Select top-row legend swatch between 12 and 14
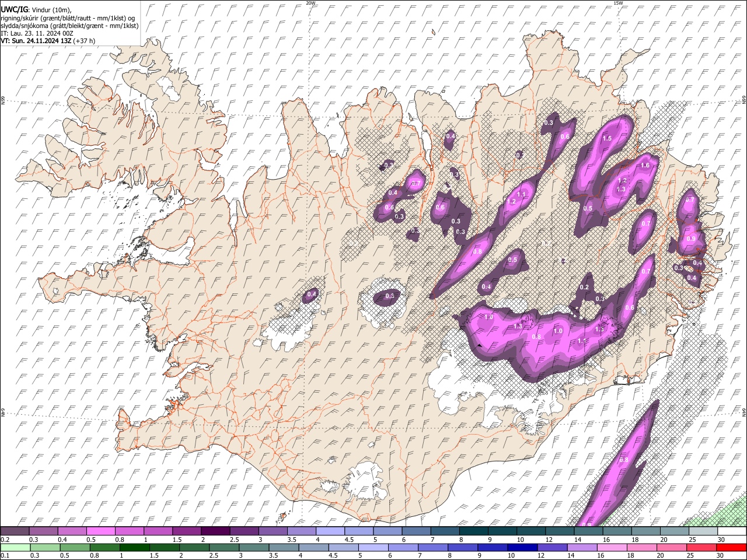Viewport: 747px width, 560px height. click(560, 531)
